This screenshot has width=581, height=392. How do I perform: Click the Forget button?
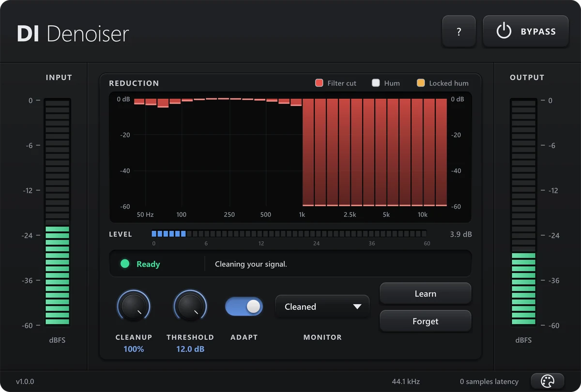pos(426,321)
